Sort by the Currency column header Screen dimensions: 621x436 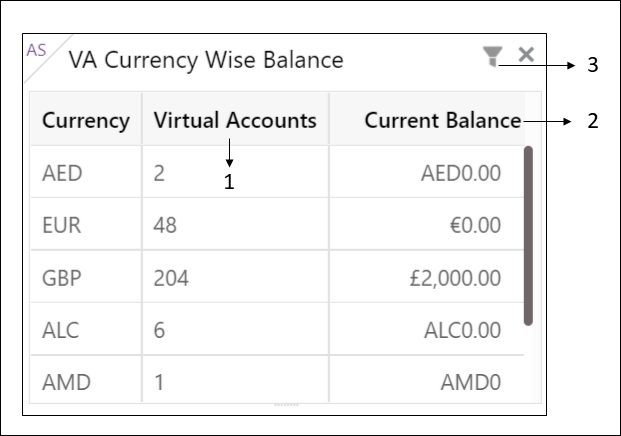point(86,120)
